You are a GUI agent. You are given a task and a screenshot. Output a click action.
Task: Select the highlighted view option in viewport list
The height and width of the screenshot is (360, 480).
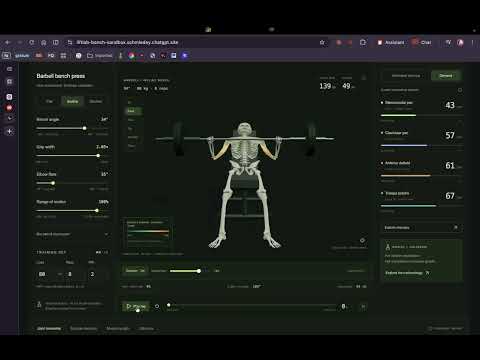(134, 111)
